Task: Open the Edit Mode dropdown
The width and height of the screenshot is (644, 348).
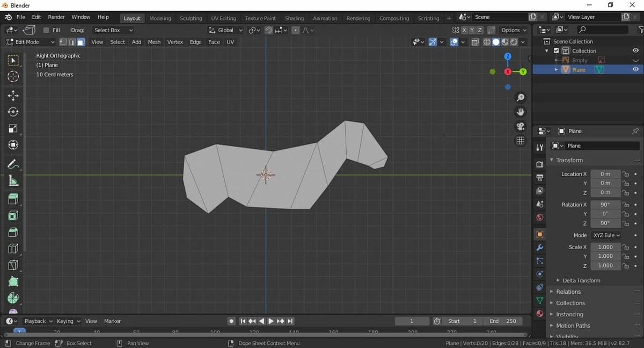Action: coord(30,42)
